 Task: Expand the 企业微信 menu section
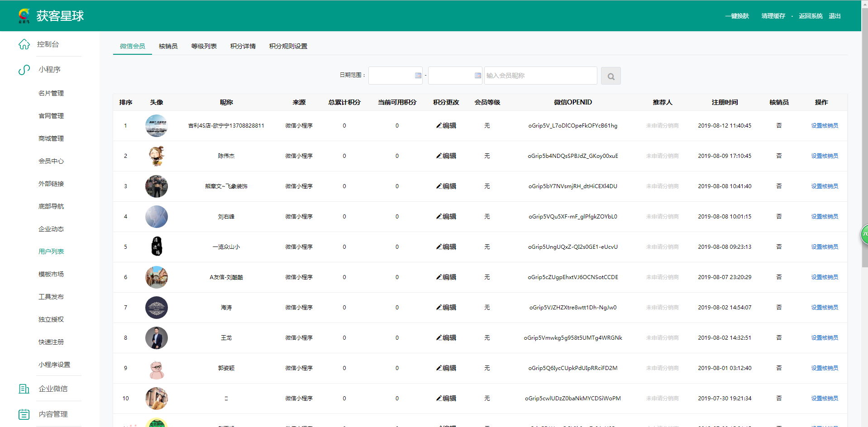tap(53, 389)
